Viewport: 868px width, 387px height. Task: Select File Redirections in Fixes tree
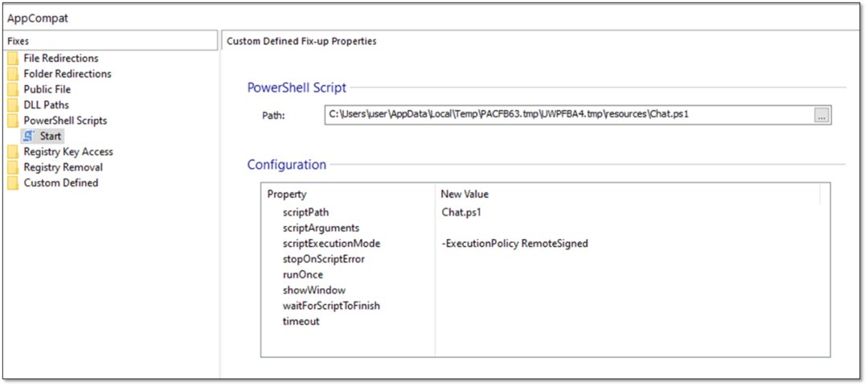[x=61, y=58]
